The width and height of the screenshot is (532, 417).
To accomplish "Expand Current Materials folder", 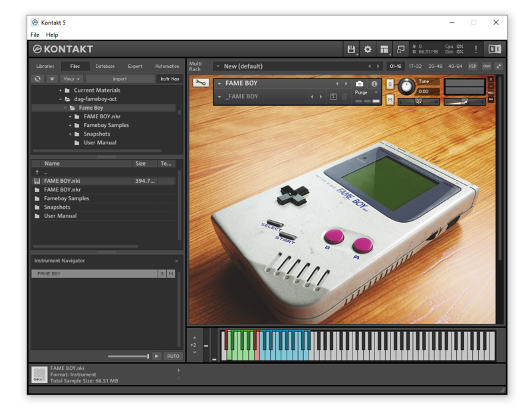I will coord(61,90).
